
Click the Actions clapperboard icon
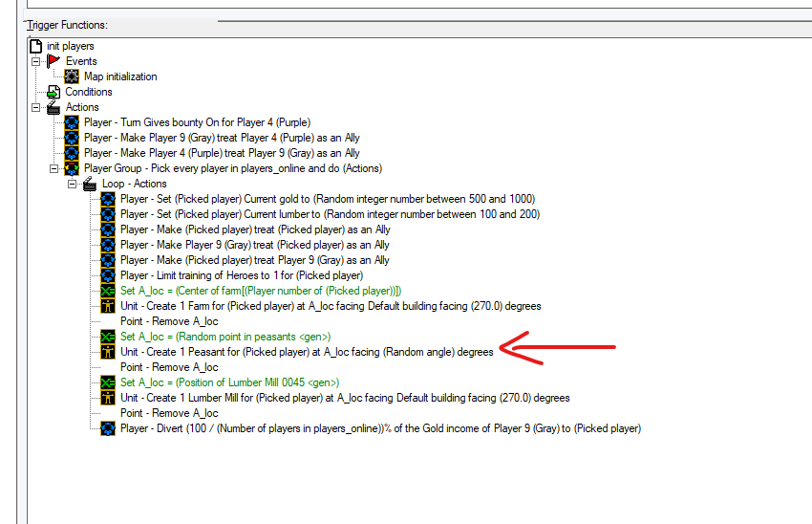(x=53, y=107)
